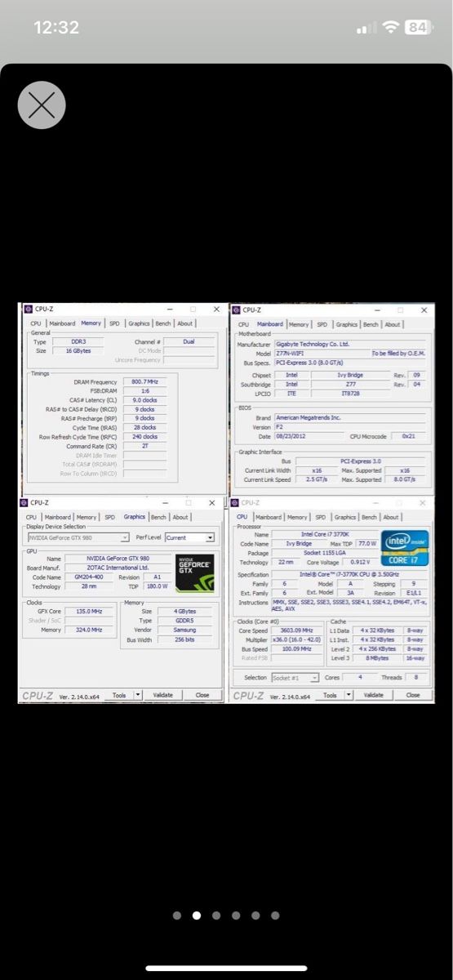Click the NVIDIA GeForce GTX logo

pos(196,572)
